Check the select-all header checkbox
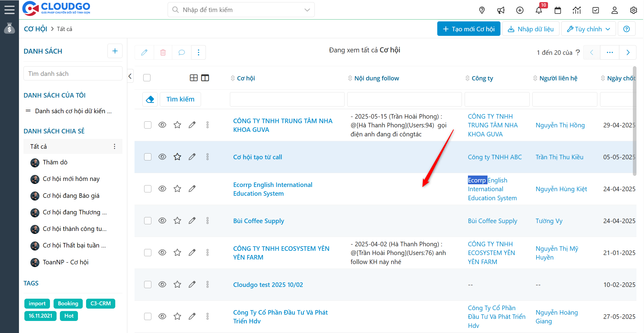The height and width of the screenshot is (333, 644). [147, 78]
